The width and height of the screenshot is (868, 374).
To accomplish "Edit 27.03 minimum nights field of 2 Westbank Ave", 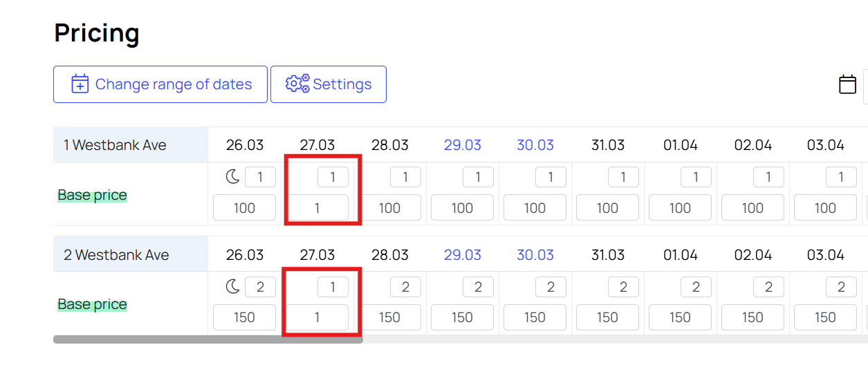I will (333, 287).
